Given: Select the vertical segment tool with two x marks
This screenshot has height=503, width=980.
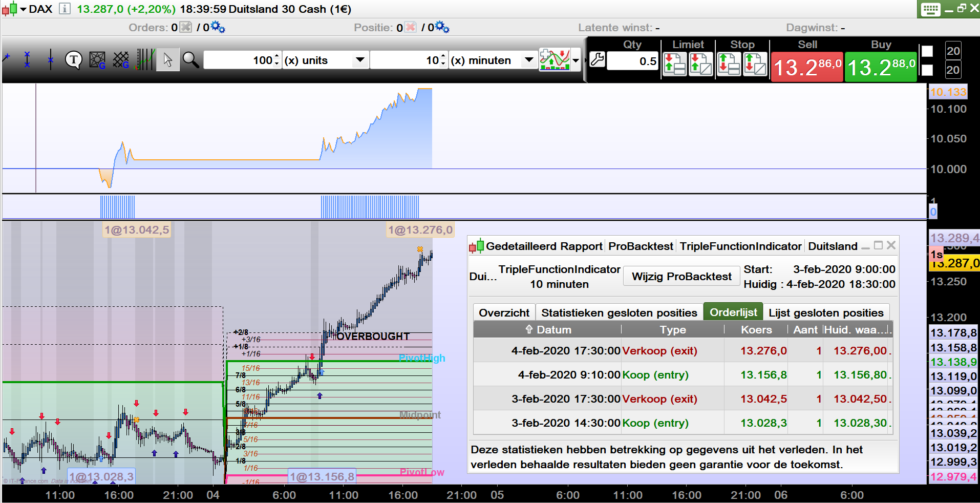Looking at the screenshot, I should pyautogui.click(x=27, y=60).
